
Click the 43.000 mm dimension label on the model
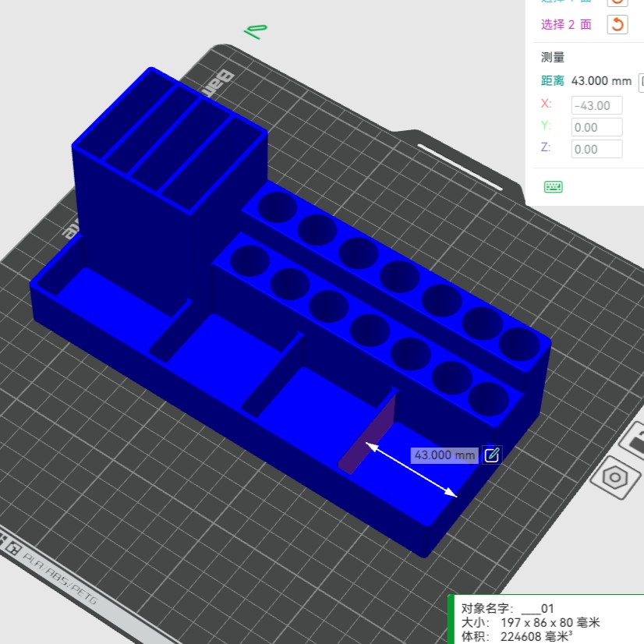pyautogui.click(x=444, y=455)
